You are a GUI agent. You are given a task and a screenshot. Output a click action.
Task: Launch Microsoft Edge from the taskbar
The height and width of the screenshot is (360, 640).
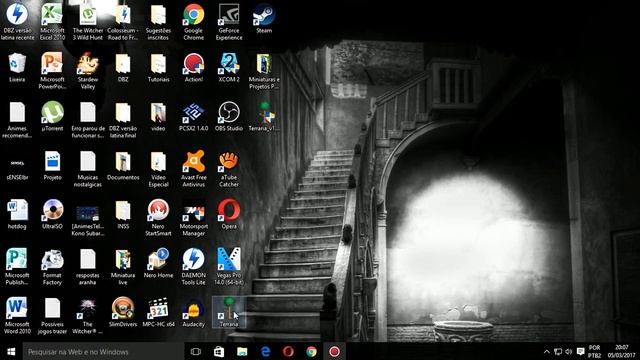[x=265, y=351]
